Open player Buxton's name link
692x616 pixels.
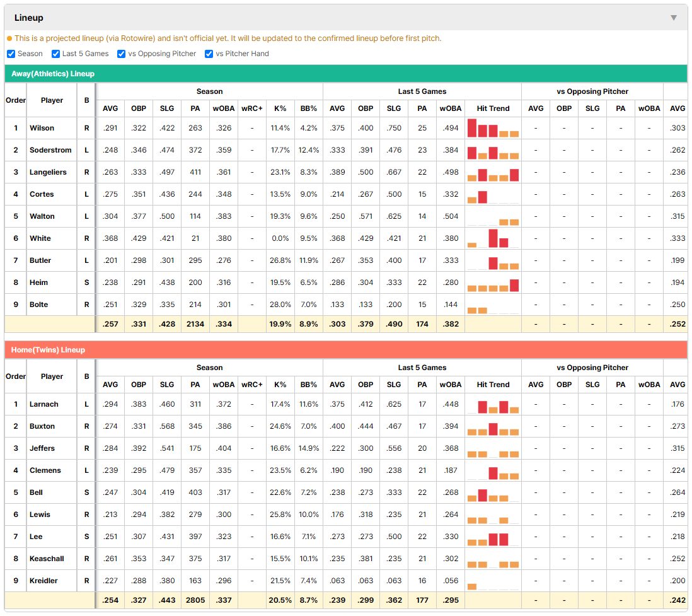point(42,426)
